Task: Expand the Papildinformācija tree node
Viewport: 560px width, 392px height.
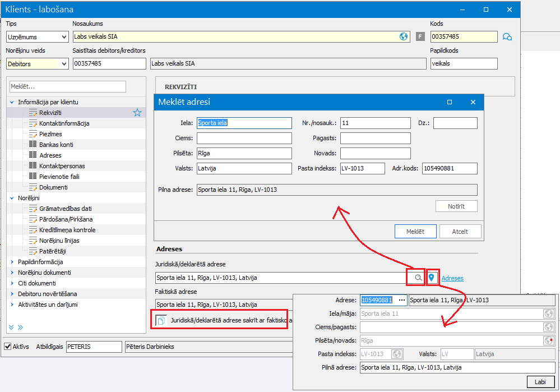Action: pos(12,262)
